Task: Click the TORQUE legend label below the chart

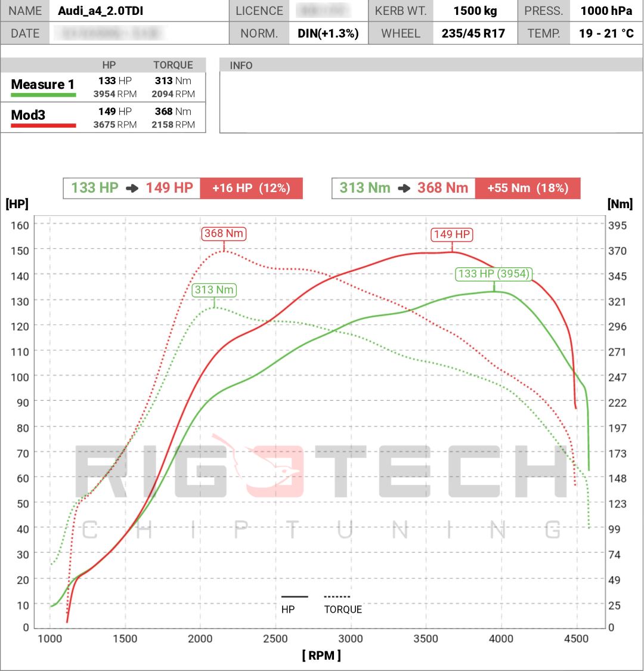Action: point(343,610)
